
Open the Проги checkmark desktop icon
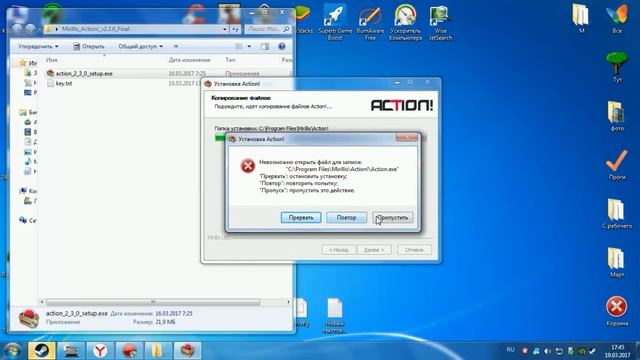(x=617, y=164)
